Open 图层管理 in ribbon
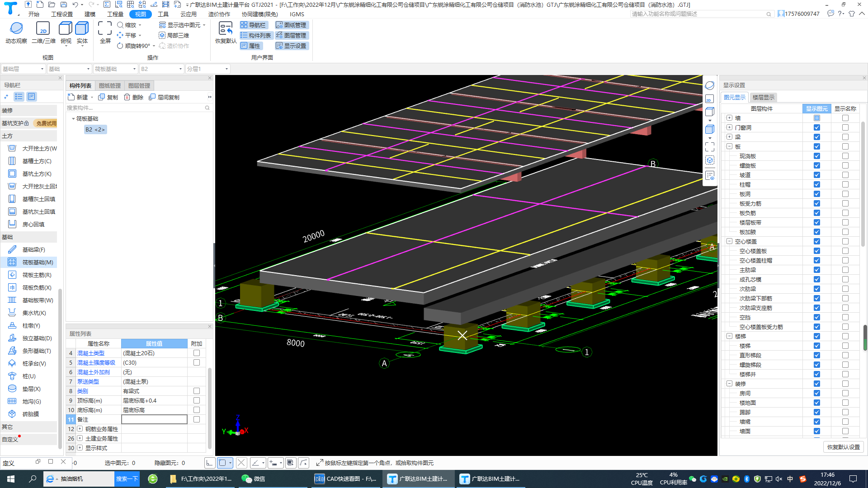868x488 pixels. [292, 35]
